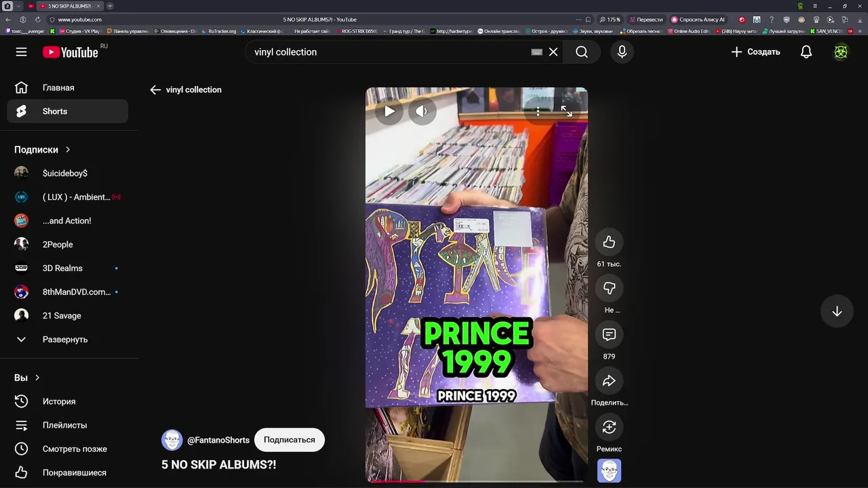Open Shorts three-dot more options
The image size is (868, 488).
click(538, 111)
